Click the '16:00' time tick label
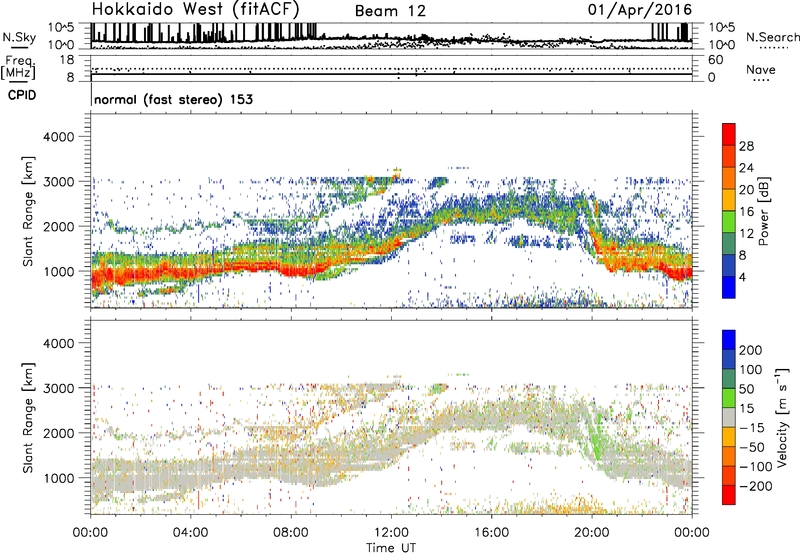Image resolution: width=800 pixels, height=554 pixels. point(491,533)
